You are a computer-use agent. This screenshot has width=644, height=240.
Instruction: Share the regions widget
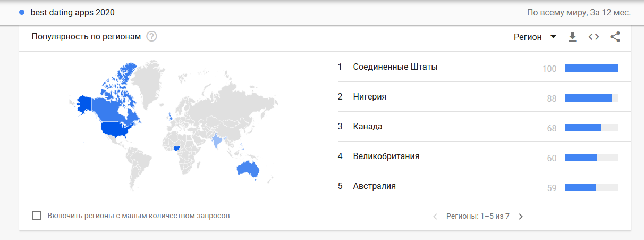(x=615, y=37)
